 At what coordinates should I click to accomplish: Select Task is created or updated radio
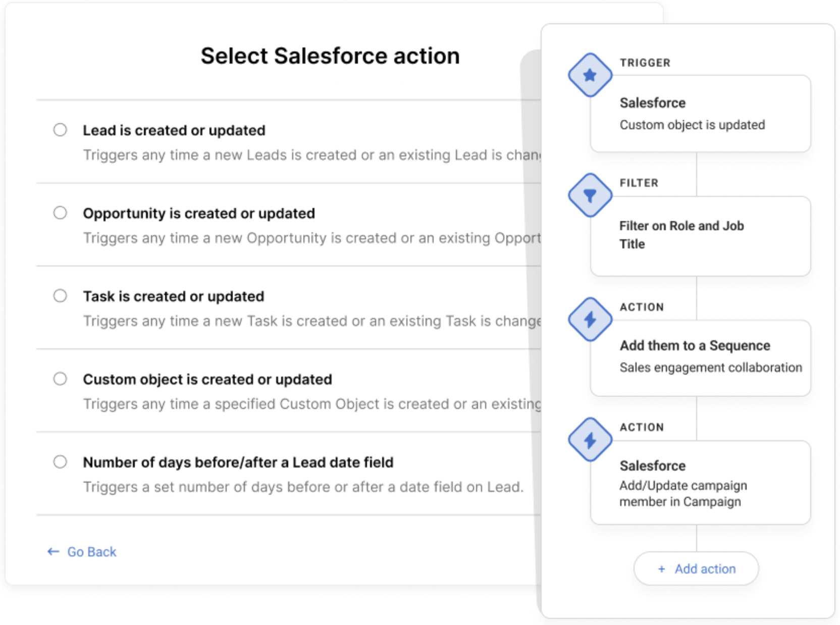60,296
